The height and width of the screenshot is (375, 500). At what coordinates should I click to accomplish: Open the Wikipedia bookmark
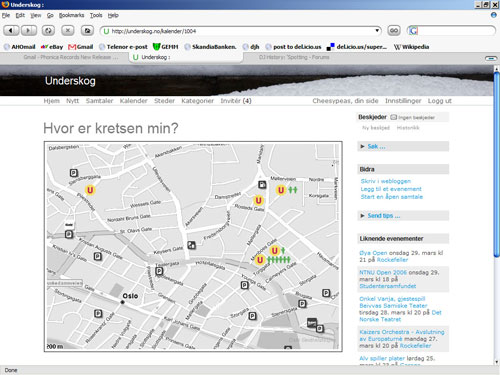coord(411,47)
